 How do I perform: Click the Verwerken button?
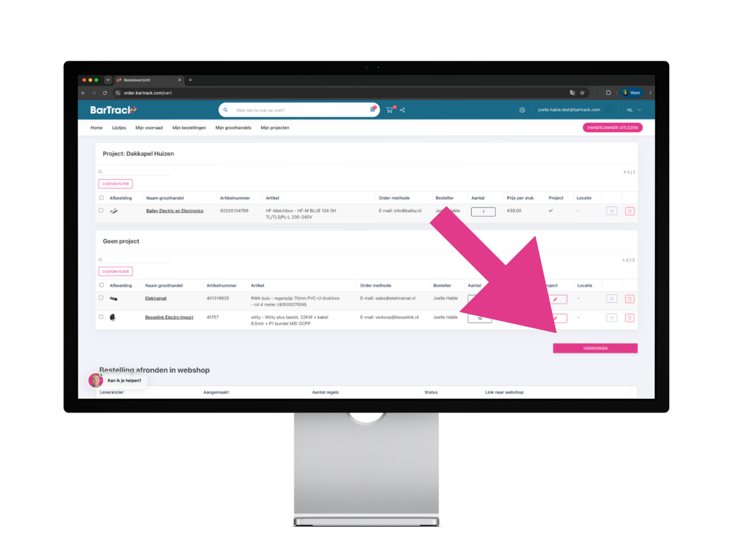pyautogui.click(x=595, y=348)
